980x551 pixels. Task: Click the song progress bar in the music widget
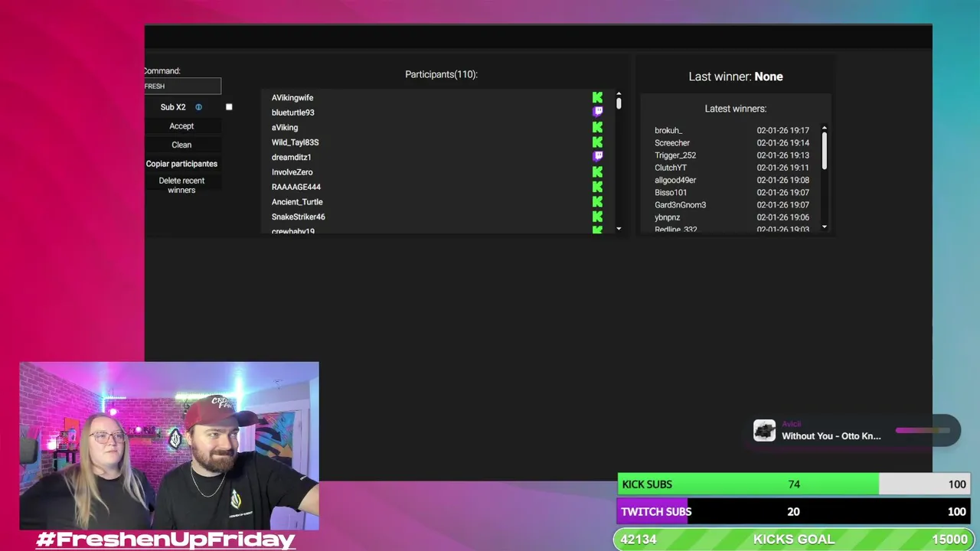pos(923,430)
